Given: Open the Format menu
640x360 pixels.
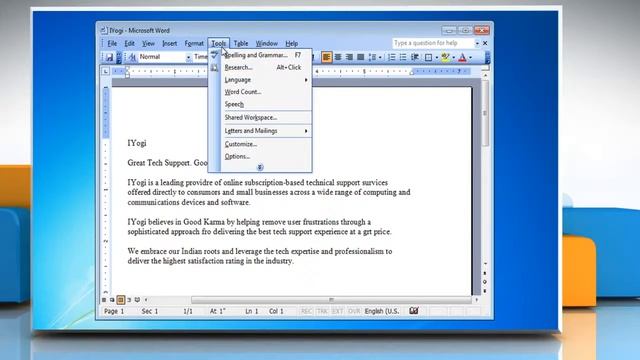Looking at the screenshot, I should pyautogui.click(x=194, y=43).
